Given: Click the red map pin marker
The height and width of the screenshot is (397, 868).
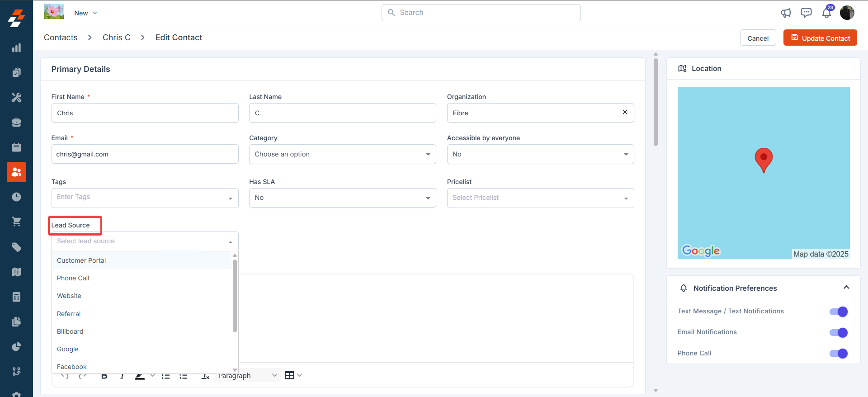Looking at the screenshot, I should pyautogui.click(x=764, y=160).
